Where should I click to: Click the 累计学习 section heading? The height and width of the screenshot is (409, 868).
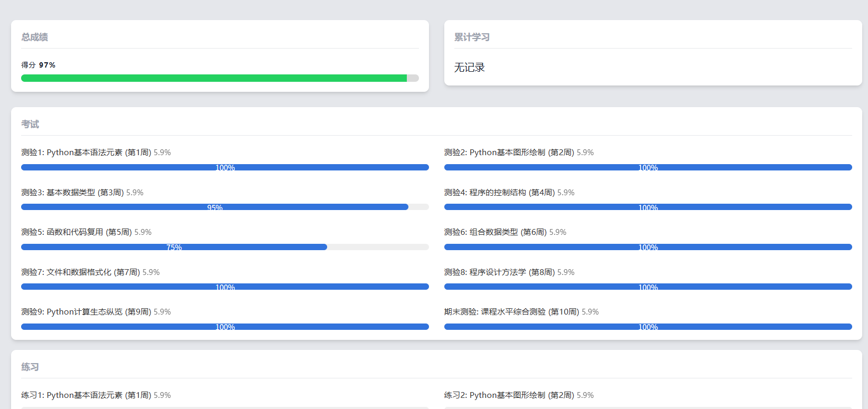tap(472, 37)
